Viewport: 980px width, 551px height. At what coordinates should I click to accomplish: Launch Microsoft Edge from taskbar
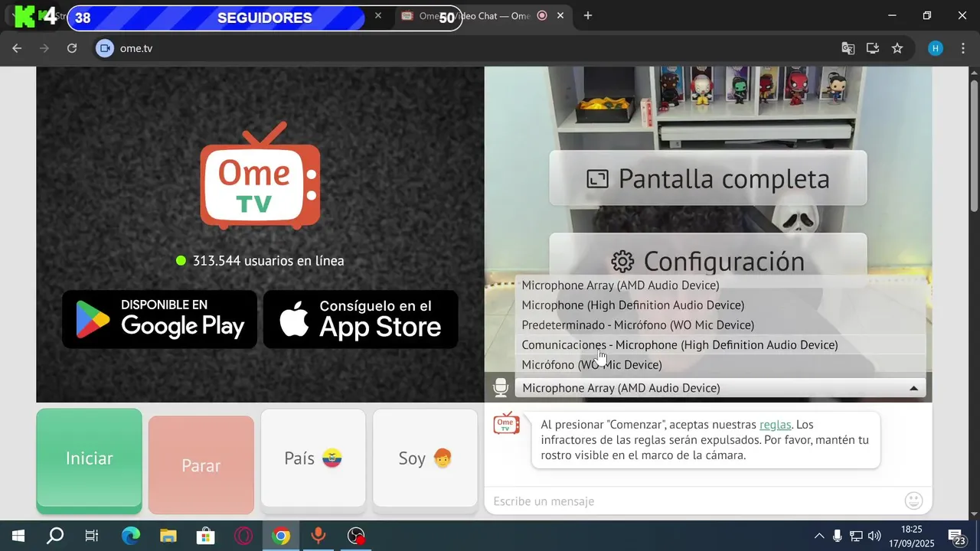pyautogui.click(x=131, y=536)
